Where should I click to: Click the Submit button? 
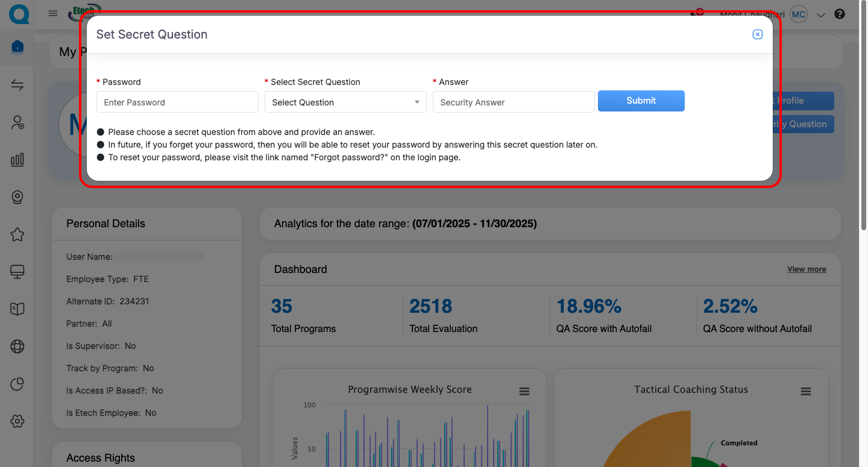[641, 101]
